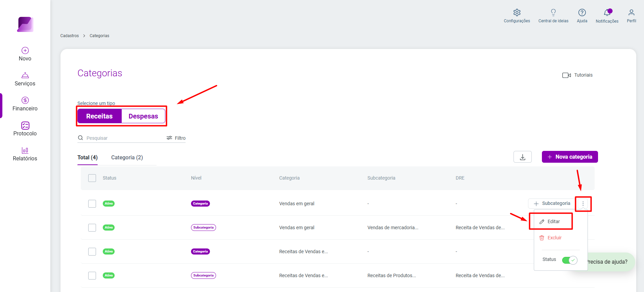
Task: Check the Vendas em geral Categoria row
Action: pos(92,204)
